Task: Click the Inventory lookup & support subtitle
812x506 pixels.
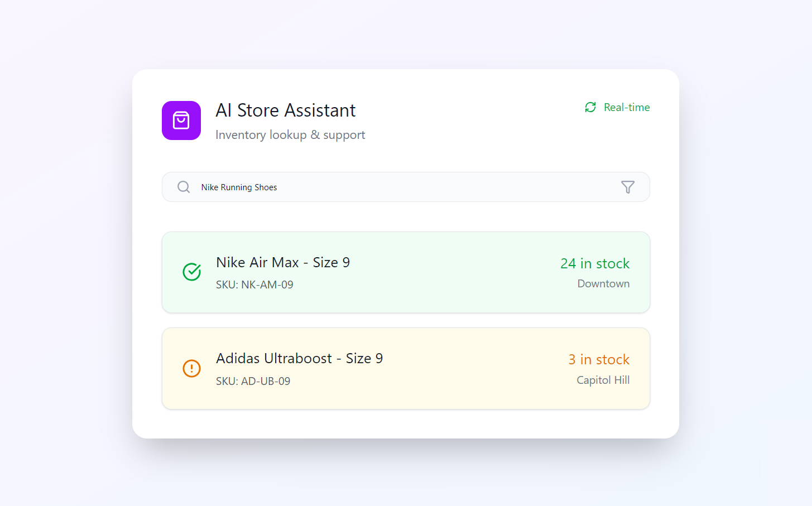Action: 290,135
